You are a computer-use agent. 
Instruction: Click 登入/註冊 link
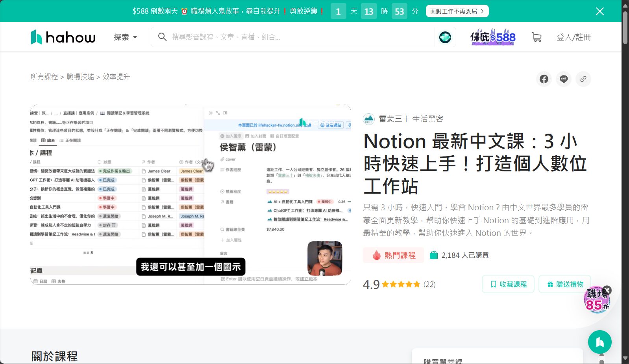coord(573,37)
